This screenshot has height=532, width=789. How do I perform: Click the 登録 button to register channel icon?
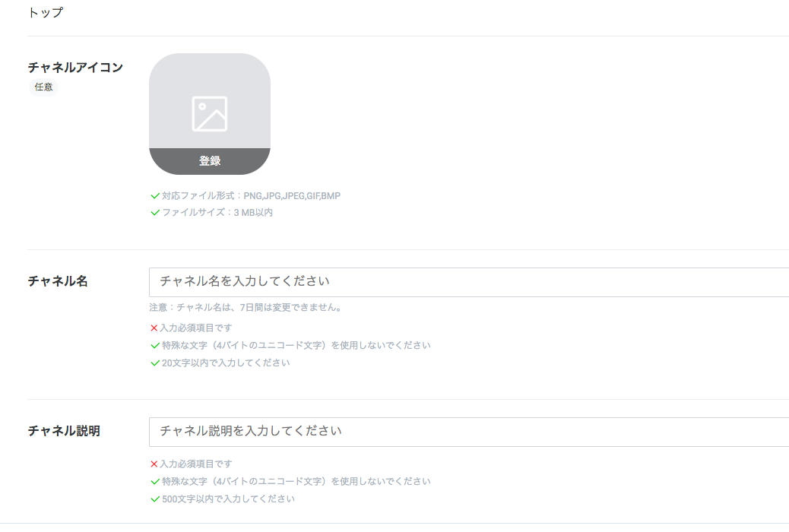tap(210, 160)
